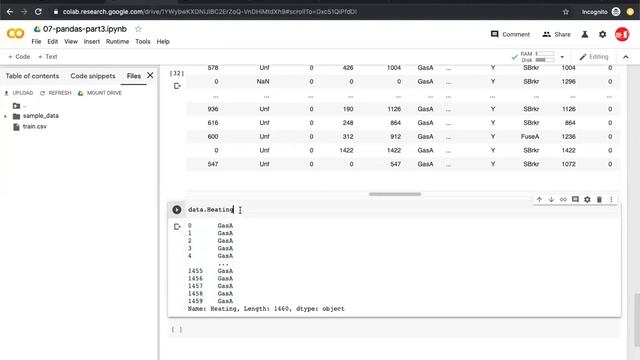This screenshot has width=640, height=360.
Task: Open the user account avatar
Action: (622, 34)
